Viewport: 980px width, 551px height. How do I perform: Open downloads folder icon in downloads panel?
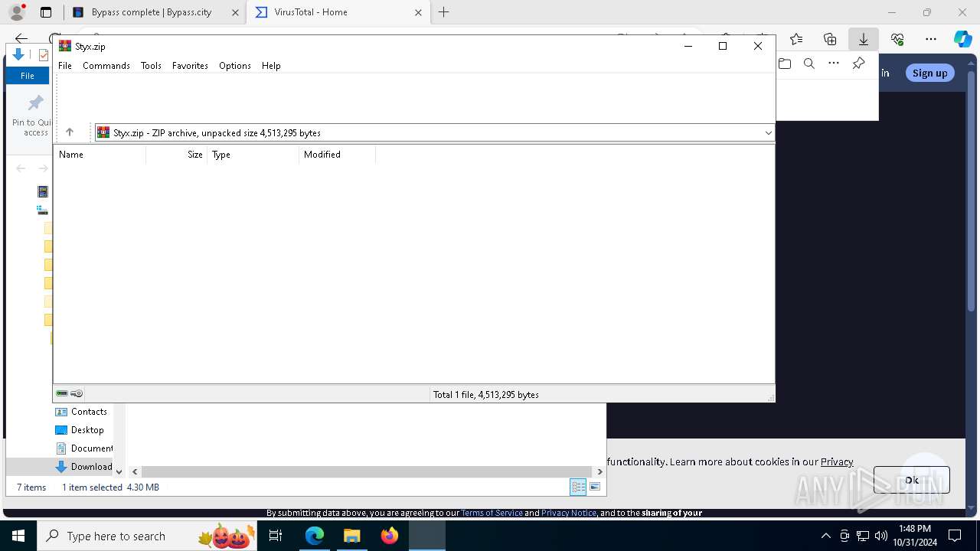click(x=785, y=64)
